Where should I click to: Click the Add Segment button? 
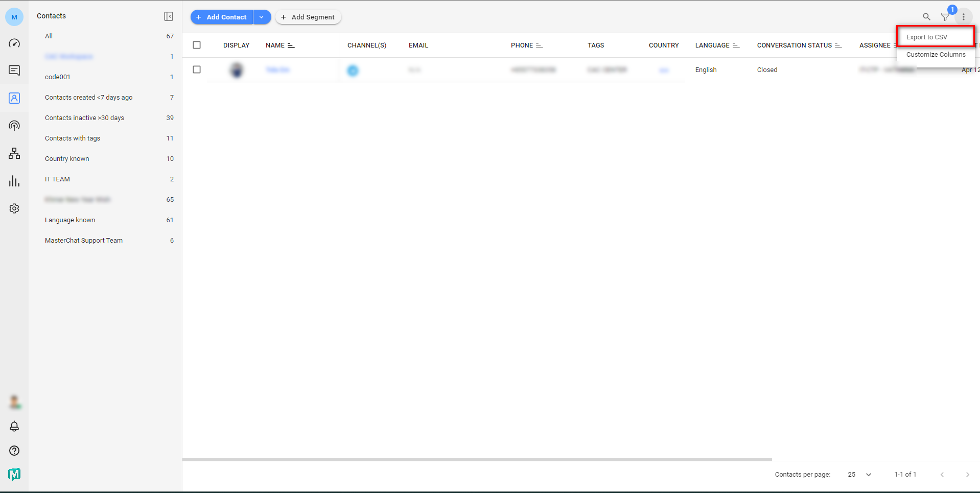308,17
